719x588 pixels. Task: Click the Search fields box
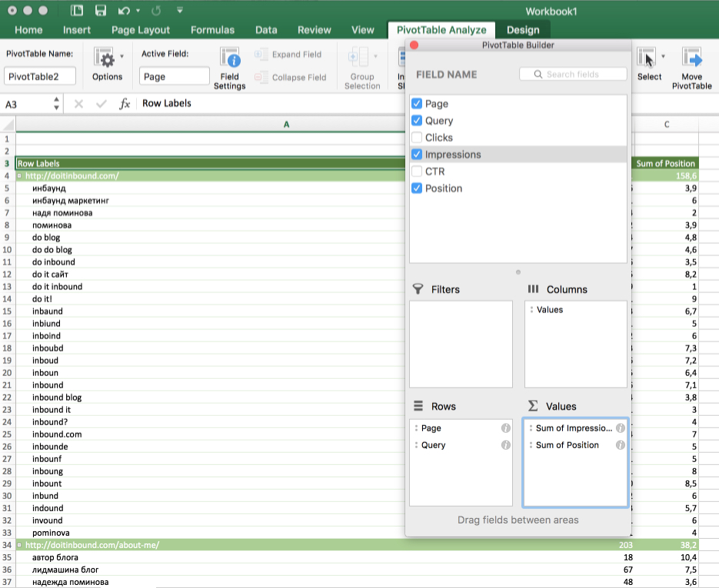point(573,75)
